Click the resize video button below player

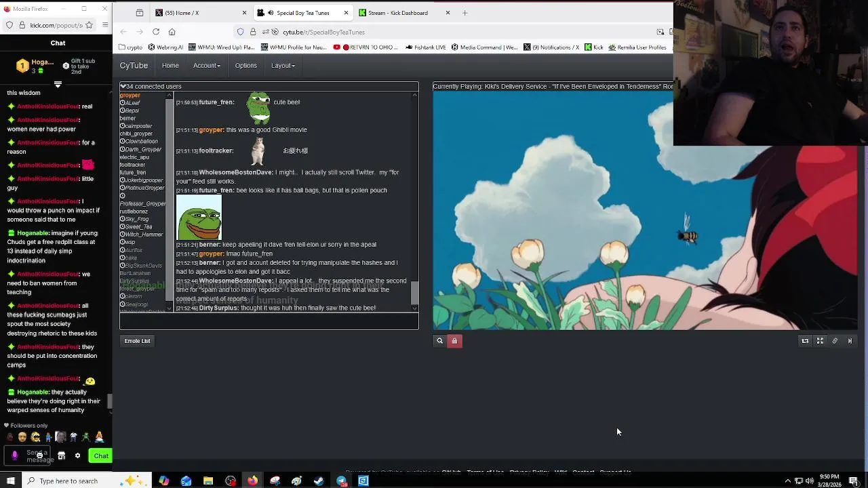click(x=805, y=341)
